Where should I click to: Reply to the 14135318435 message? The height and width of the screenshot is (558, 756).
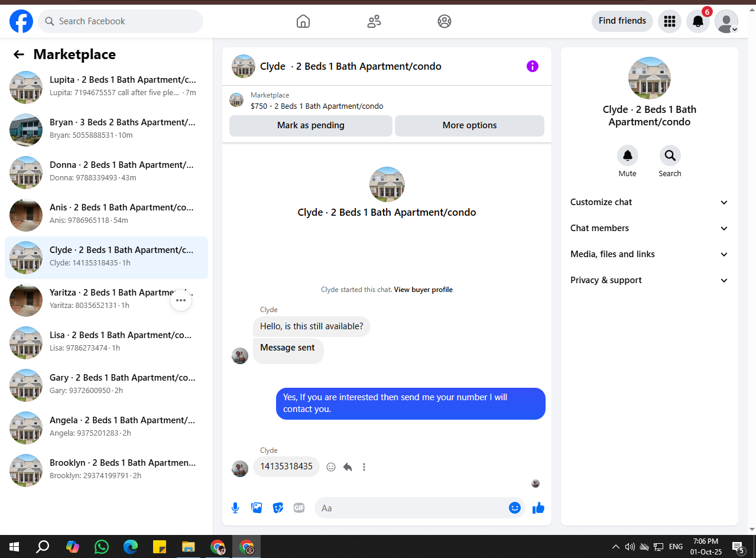pyautogui.click(x=348, y=467)
